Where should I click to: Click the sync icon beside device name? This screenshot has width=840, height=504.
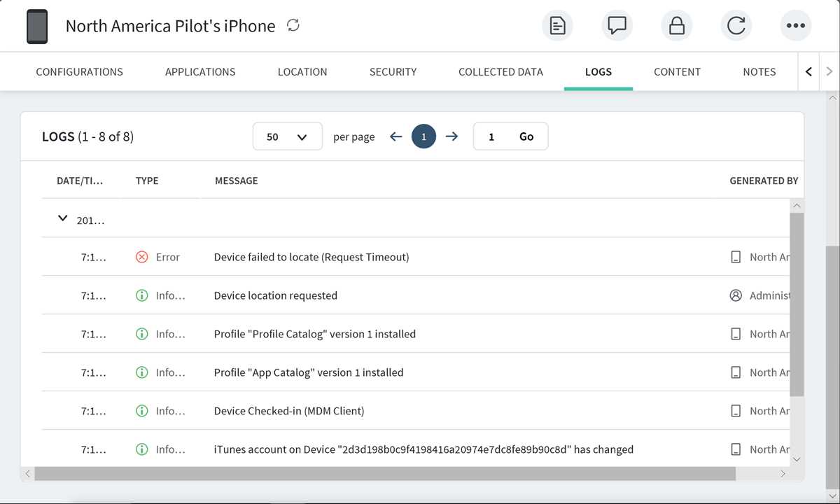(293, 25)
